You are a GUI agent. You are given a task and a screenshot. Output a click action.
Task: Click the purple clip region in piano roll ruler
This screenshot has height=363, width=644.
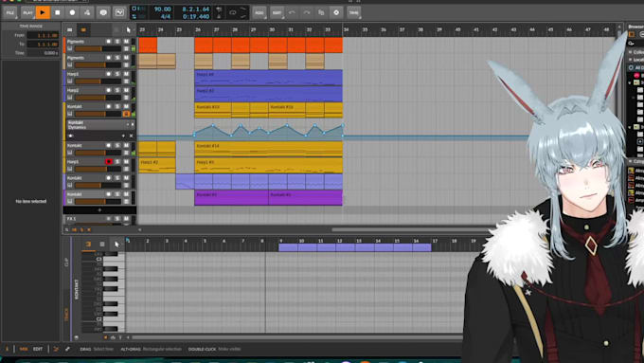click(355, 247)
